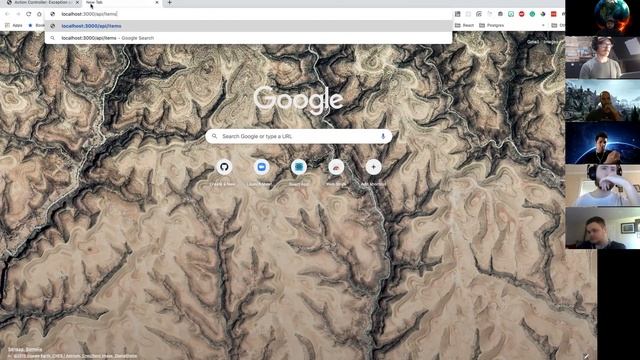Click the browser back arrow
640x360 pixels.
(7, 14)
